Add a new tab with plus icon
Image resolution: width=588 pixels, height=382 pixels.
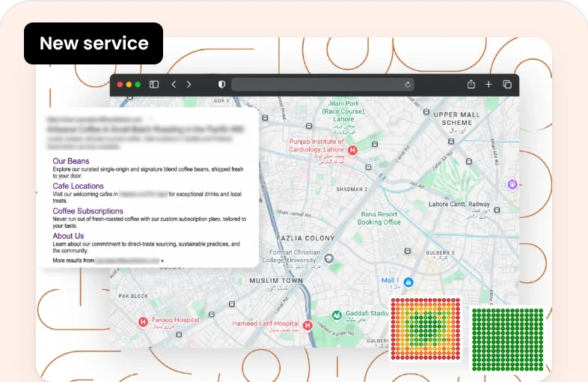pos(489,85)
